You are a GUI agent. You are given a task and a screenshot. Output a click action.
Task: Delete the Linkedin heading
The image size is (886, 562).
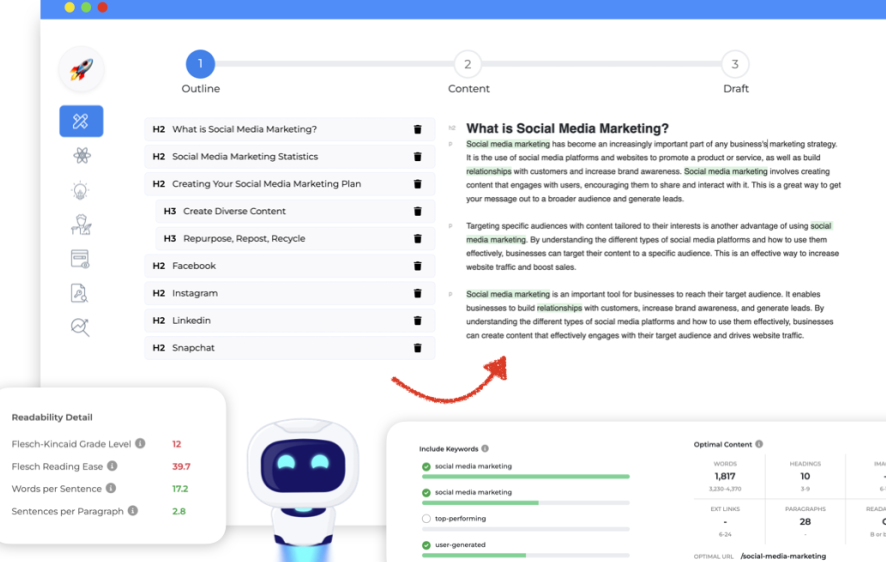coord(418,320)
